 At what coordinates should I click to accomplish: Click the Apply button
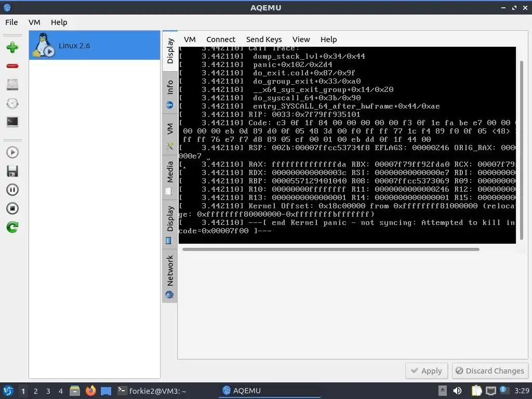click(x=427, y=370)
